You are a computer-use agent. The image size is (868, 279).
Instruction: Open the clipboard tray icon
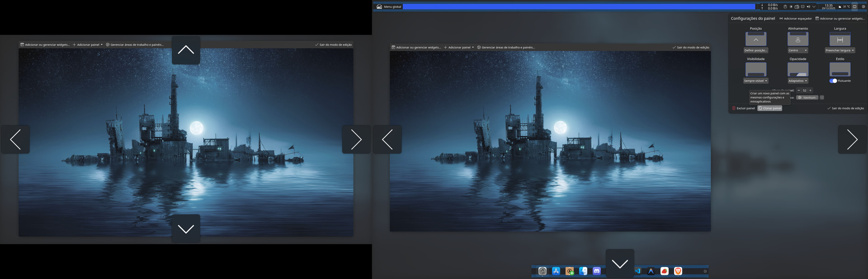click(x=785, y=7)
